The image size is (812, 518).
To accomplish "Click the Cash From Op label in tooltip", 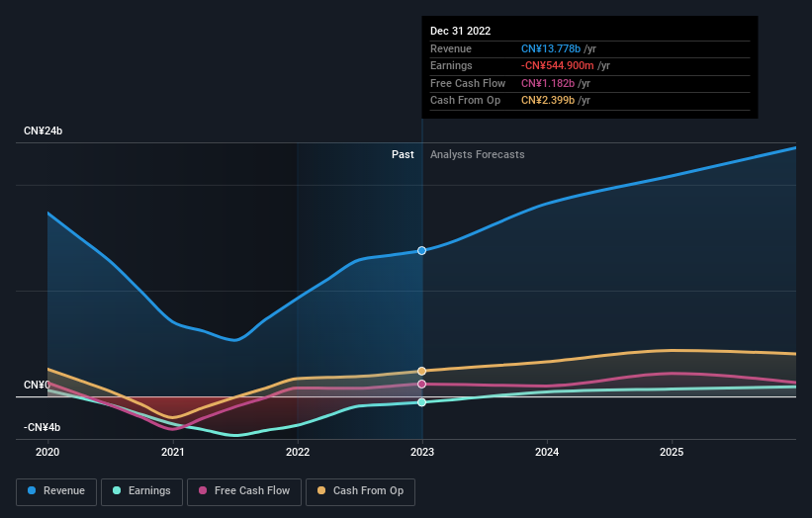I will pyautogui.click(x=465, y=101).
